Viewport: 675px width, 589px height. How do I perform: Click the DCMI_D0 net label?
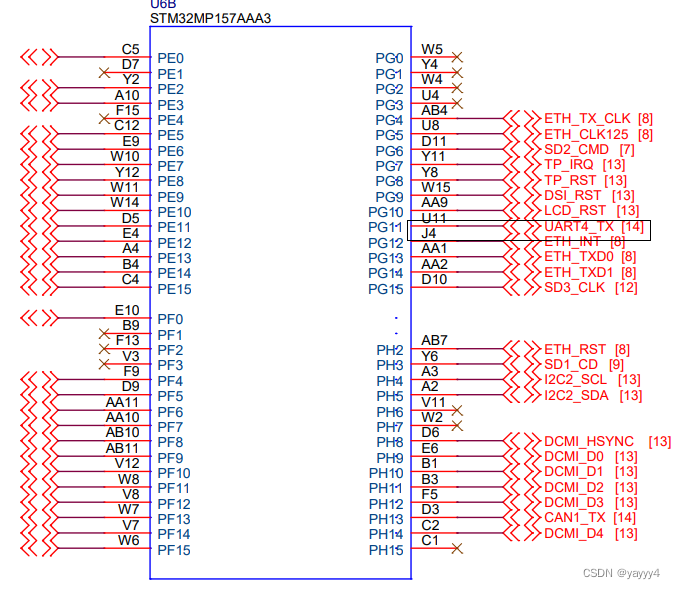coord(574,456)
